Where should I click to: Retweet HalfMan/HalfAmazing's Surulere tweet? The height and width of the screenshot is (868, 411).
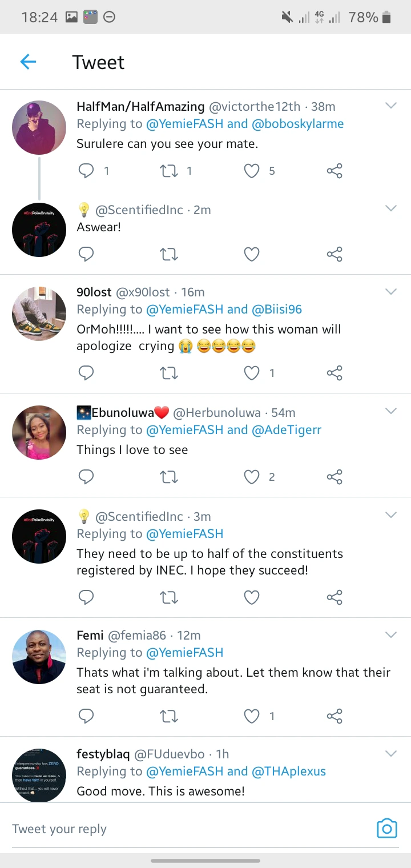pyautogui.click(x=169, y=170)
